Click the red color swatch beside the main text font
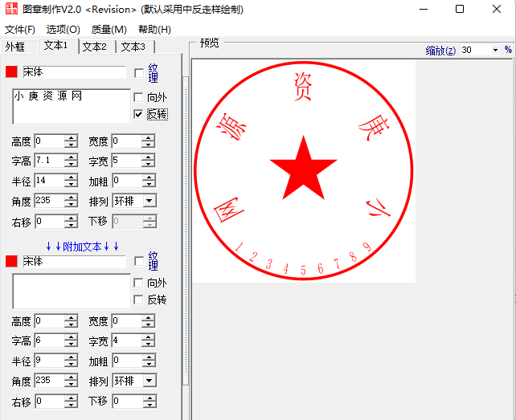This screenshot has height=420, width=516. point(11,72)
